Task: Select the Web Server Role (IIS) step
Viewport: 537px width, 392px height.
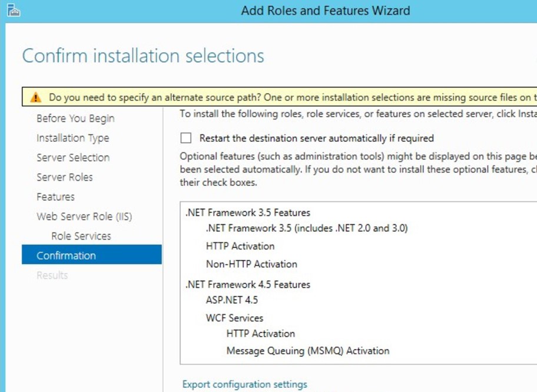Action: coord(84,217)
